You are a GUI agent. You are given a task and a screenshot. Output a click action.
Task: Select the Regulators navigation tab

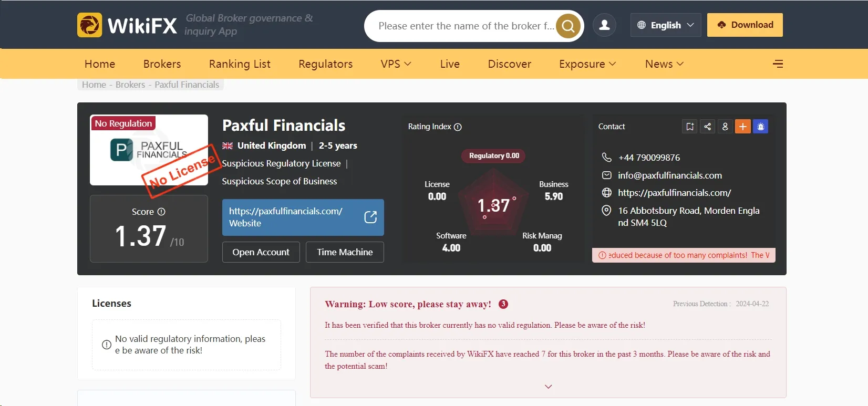(x=325, y=64)
